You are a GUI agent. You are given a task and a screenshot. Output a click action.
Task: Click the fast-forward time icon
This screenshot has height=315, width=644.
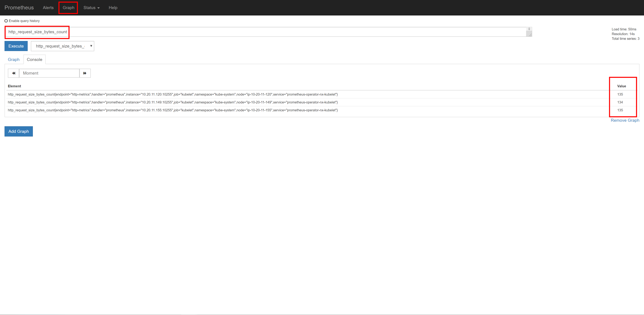click(85, 73)
